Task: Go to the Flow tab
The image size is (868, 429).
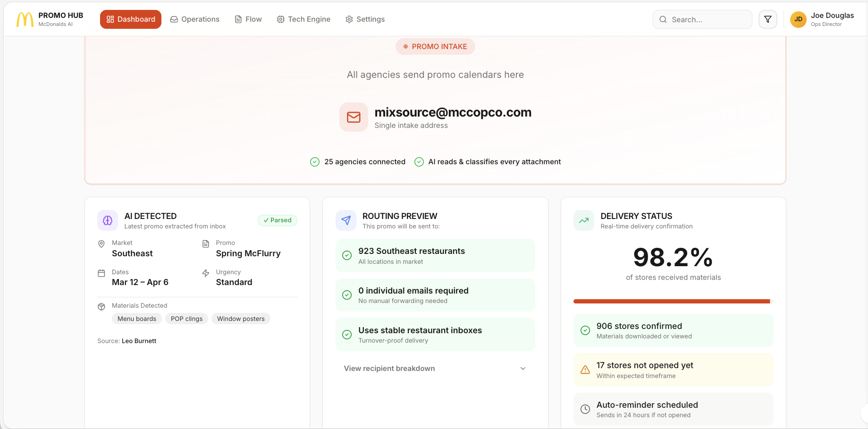Action: (248, 19)
